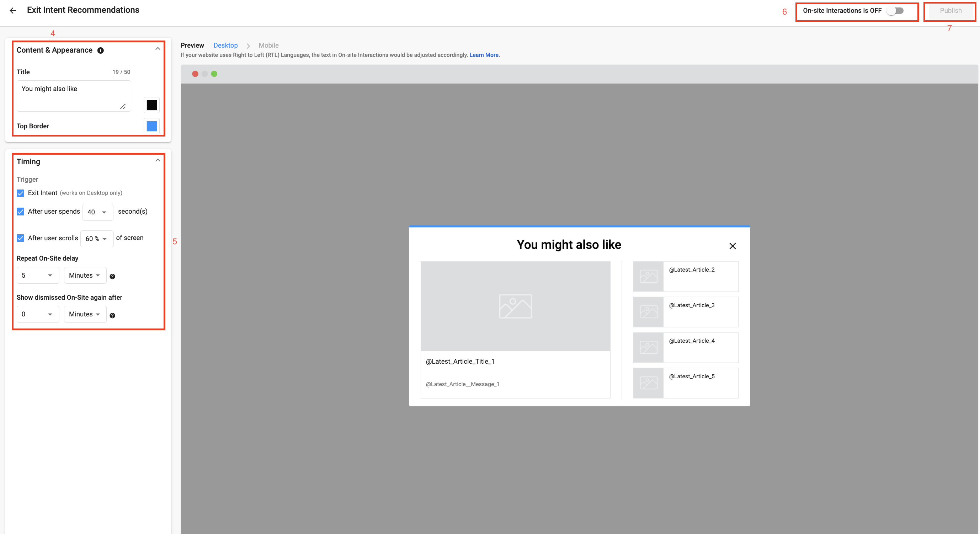980x534 pixels.
Task: Open the scroll percentage dropdown showing 60%
Action: [x=97, y=239]
